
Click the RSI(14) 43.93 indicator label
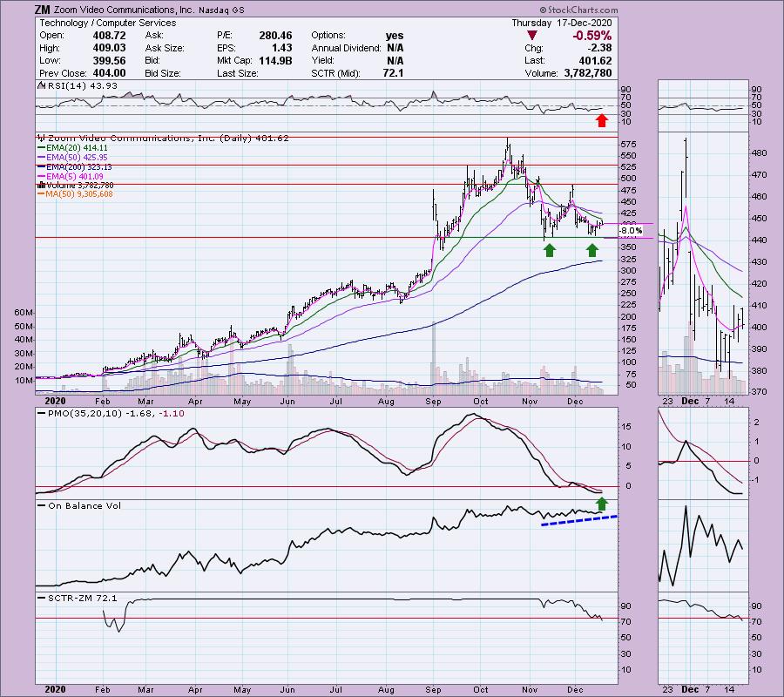[x=82, y=86]
